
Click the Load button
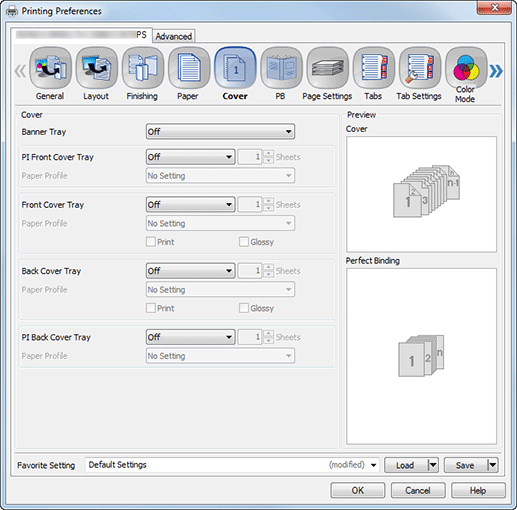tap(405, 465)
